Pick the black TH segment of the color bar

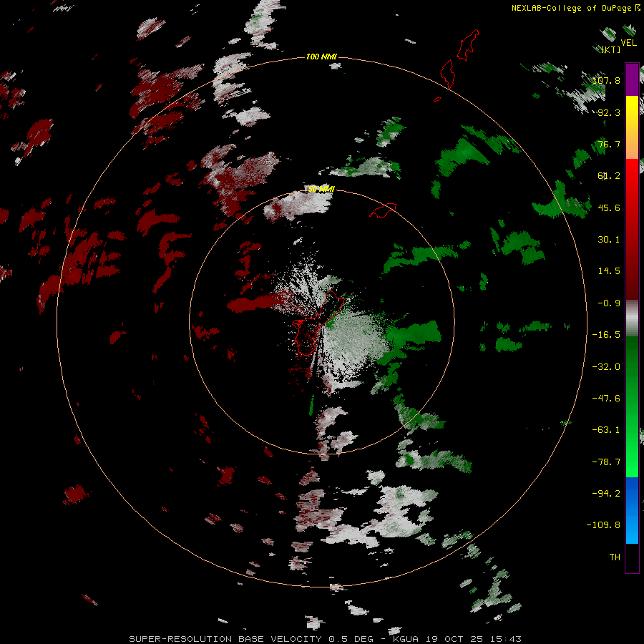[x=632, y=557]
